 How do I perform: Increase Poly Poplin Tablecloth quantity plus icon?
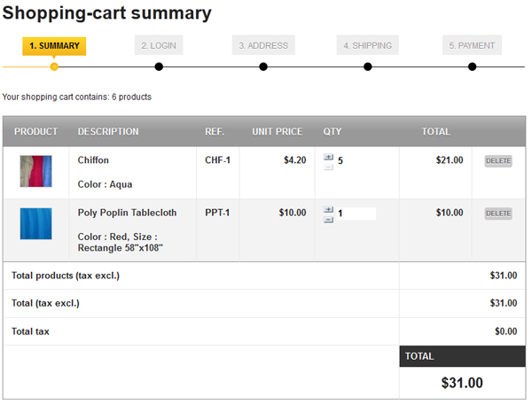tap(329, 210)
